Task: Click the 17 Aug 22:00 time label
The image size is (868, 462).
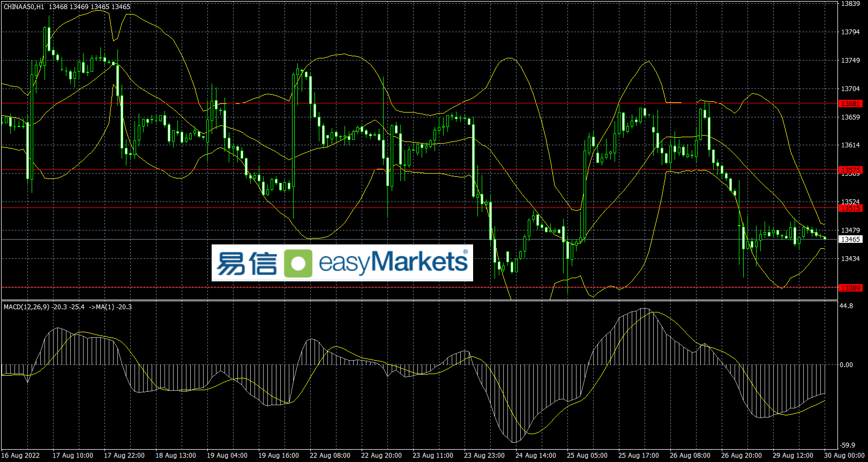Action: pyautogui.click(x=124, y=456)
